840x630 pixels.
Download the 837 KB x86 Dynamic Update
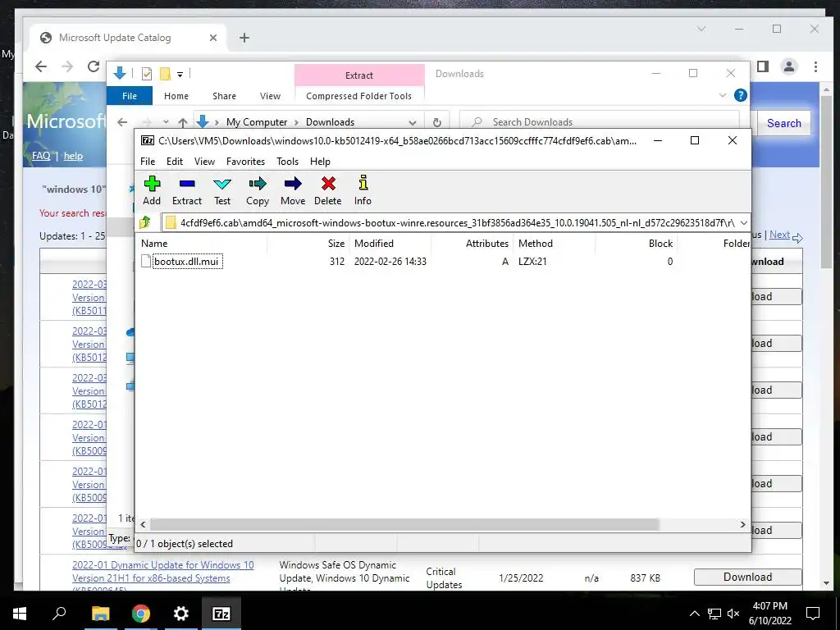(x=748, y=577)
